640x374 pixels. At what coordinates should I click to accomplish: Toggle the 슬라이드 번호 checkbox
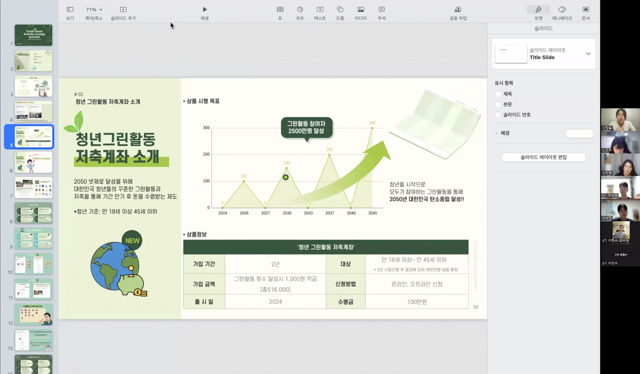click(x=498, y=115)
